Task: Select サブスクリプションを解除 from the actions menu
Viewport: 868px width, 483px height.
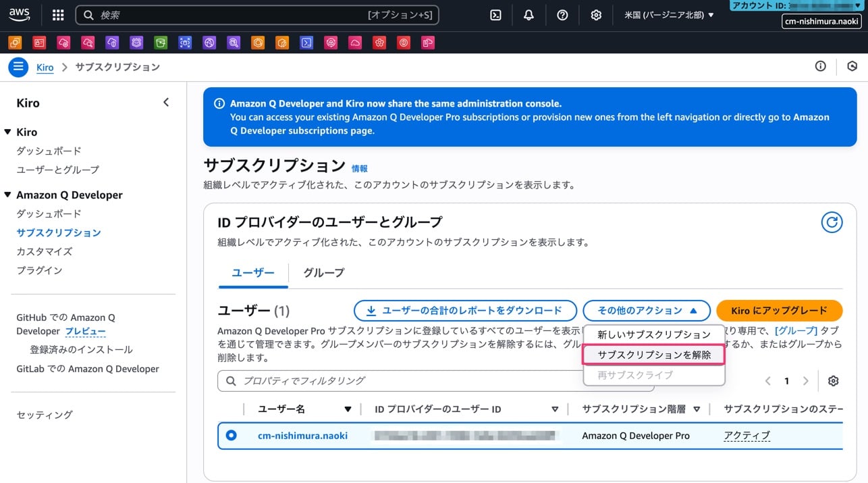Action: [x=652, y=354]
